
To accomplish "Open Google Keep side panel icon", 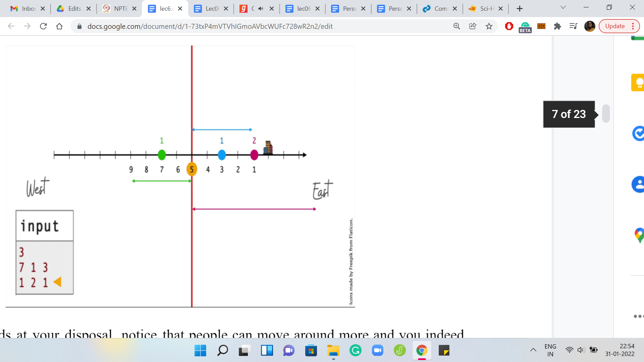I will pos(638,82).
